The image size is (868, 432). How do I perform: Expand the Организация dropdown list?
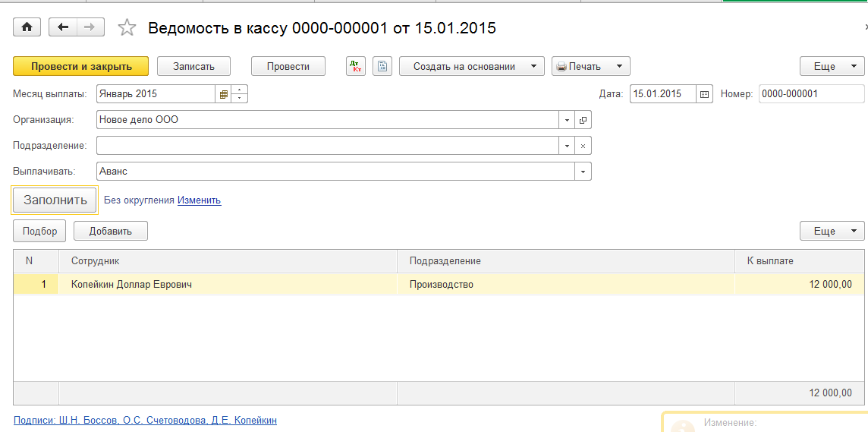[568, 120]
